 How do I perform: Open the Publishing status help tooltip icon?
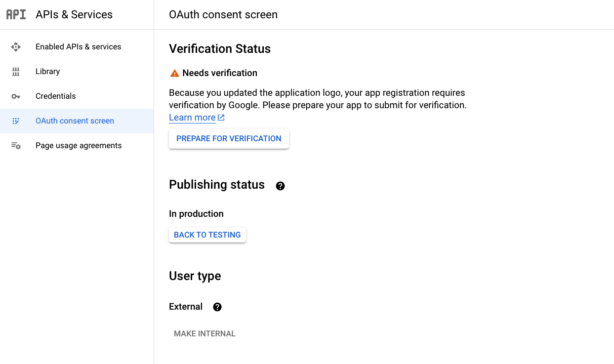coord(281,186)
